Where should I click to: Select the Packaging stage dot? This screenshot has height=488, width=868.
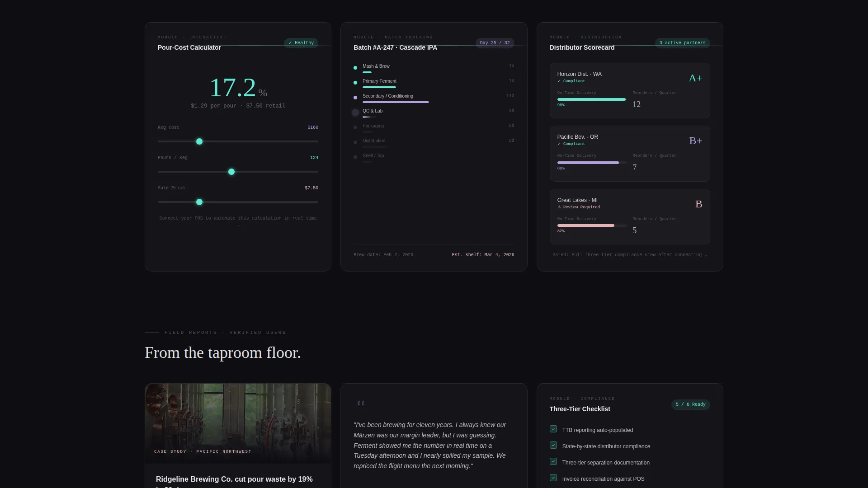coord(355,127)
